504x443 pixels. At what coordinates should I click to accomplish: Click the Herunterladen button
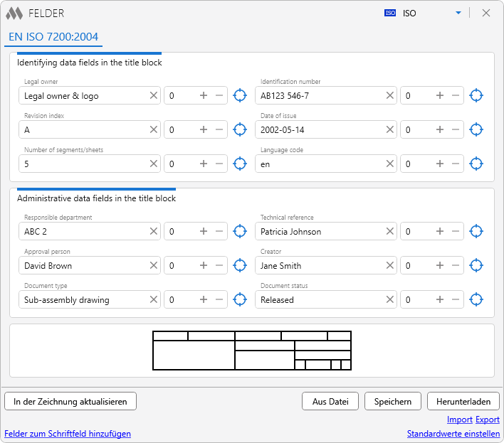[x=463, y=401]
